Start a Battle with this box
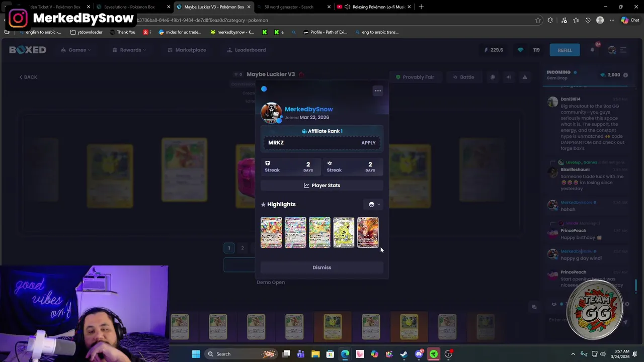 pyautogui.click(x=463, y=77)
